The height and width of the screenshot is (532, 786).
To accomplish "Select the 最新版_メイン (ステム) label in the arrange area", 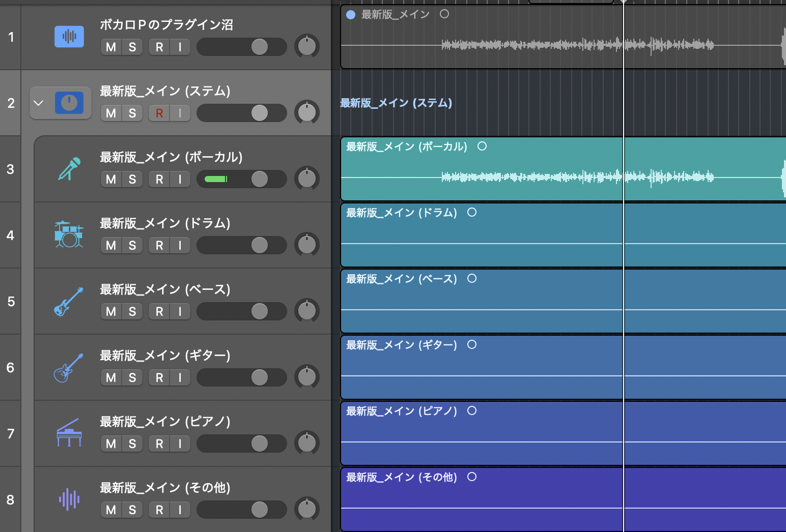I will click(396, 103).
